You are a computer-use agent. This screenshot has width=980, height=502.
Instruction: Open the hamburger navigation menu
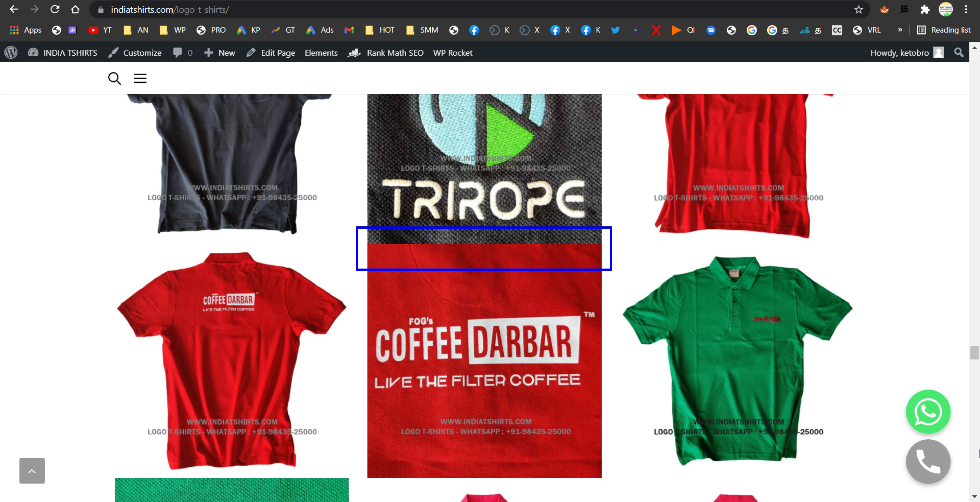pos(140,78)
